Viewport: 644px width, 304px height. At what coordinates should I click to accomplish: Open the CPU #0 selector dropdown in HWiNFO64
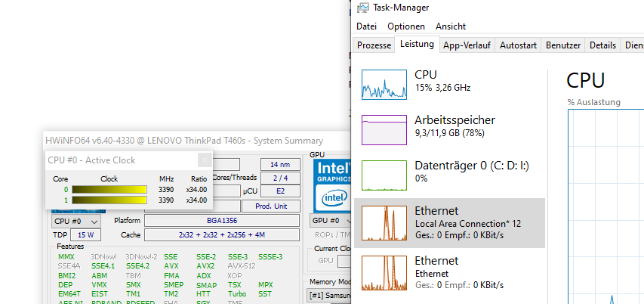[76, 221]
